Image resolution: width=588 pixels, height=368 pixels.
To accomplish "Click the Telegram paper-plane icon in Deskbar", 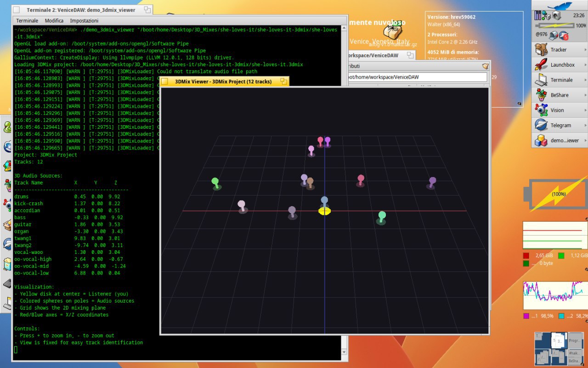I will [x=541, y=125].
